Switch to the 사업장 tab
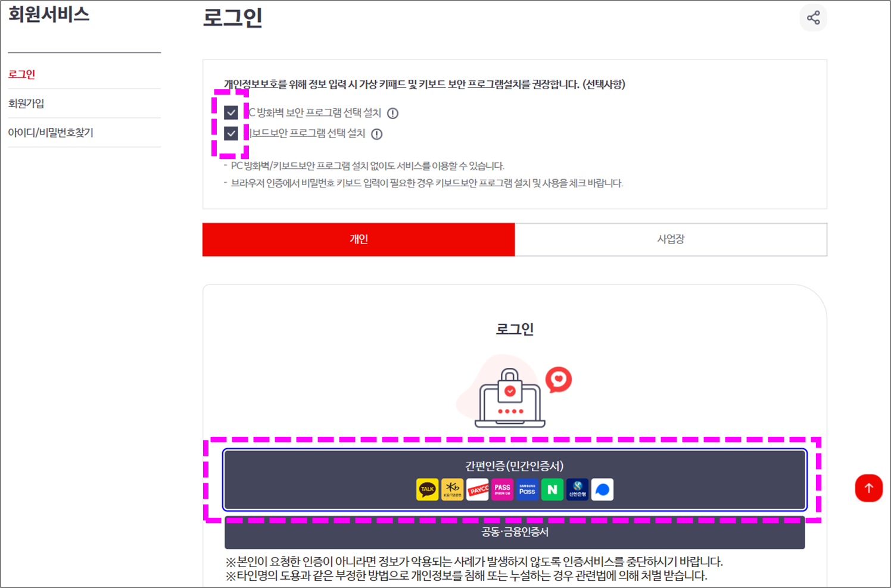This screenshot has height=588, width=891. pyautogui.click(x=671, y=239)
